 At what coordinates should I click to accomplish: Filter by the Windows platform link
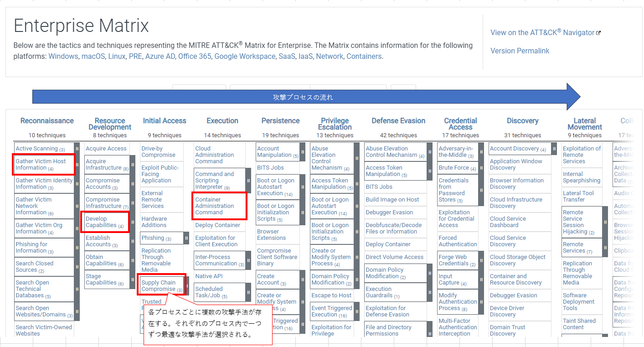tap(63, 56)
